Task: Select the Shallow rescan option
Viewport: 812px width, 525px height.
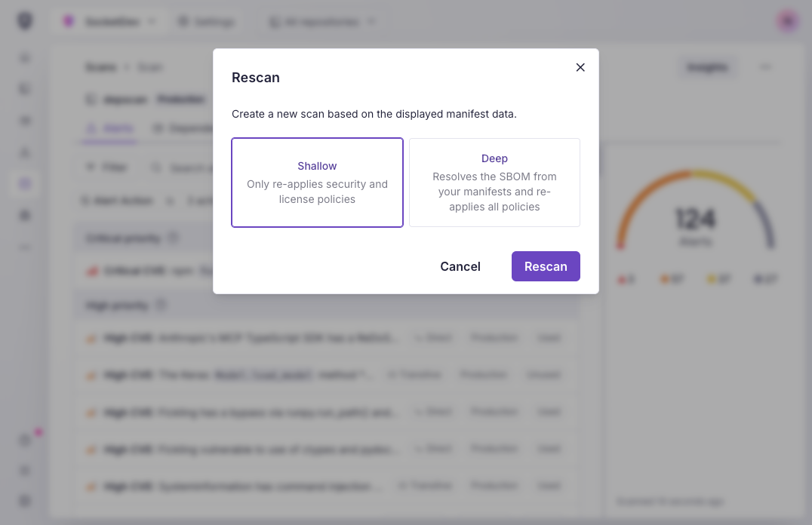Action: tap(317, 182)
